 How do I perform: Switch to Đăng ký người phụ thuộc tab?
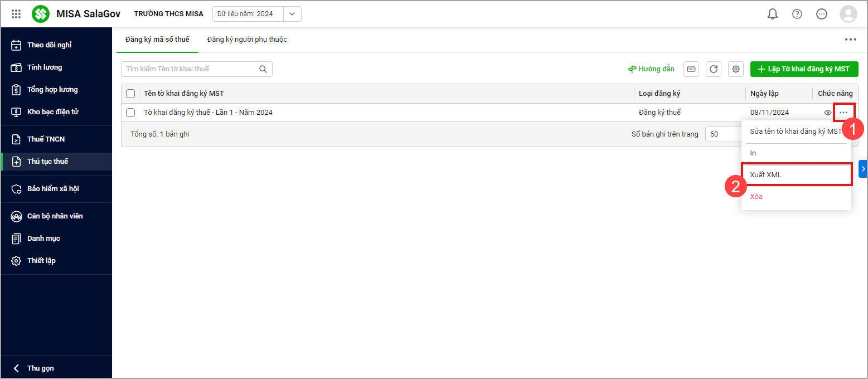coord(247,40)
